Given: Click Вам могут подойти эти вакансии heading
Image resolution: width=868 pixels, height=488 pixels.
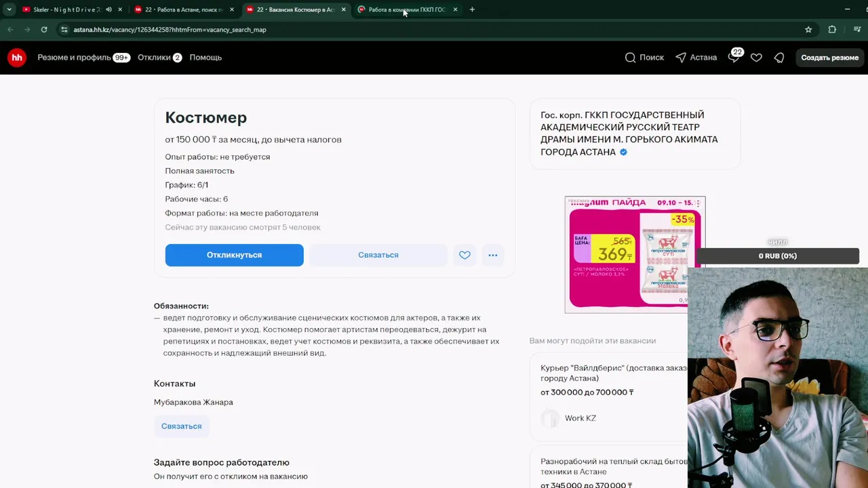Looking at the screenshot, I should [x=593, y=341].
